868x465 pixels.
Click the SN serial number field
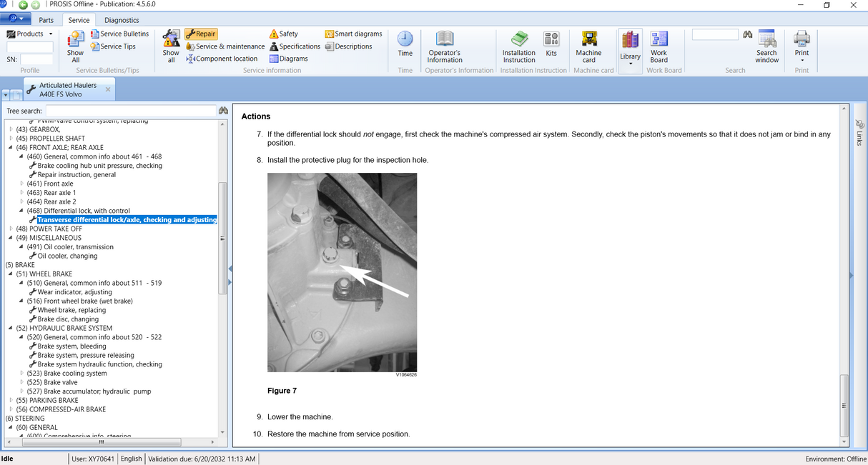(x=36, y=59)
